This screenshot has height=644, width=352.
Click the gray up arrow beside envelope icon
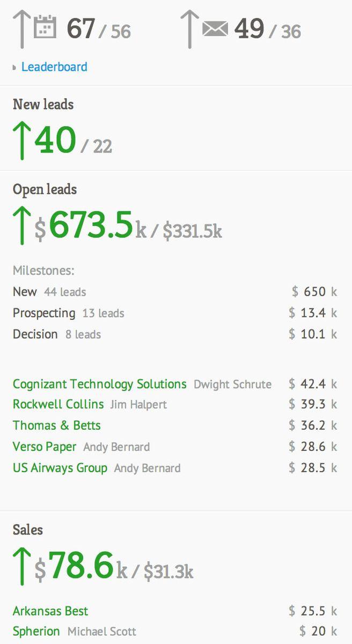[189, 28]
